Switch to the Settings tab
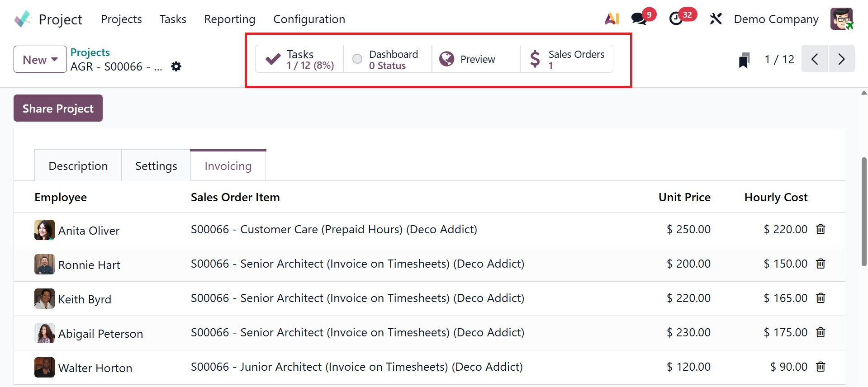Viewport: 868px width, 387px height. click(x=156, y=166)
